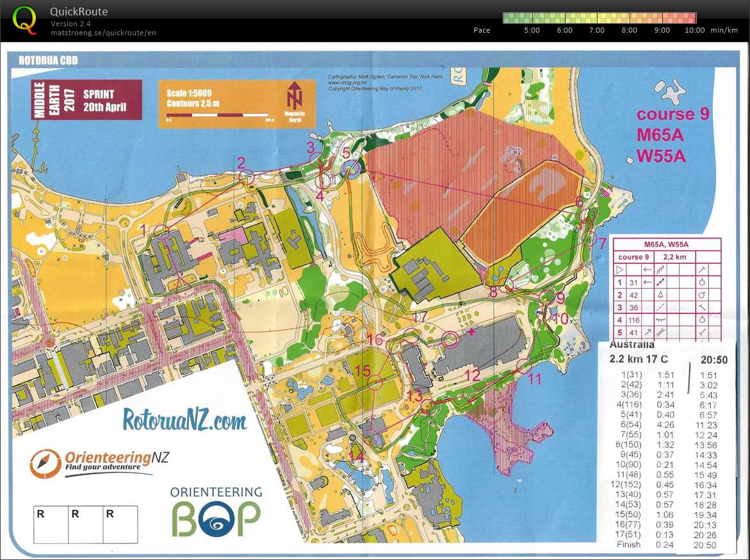Screen dimensions: 750x560
Task: Click control circle 11 on the map
Action: 523,366
